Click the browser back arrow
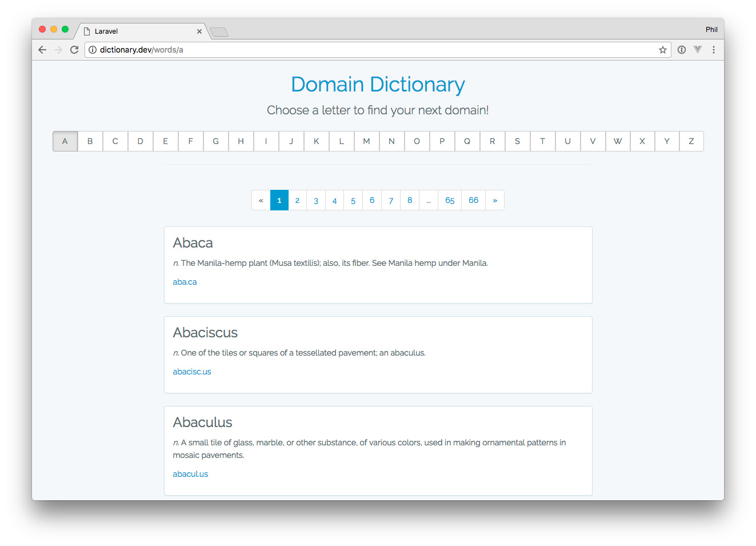Viewport: 756px width, 546px height. (x=42, y=50)
